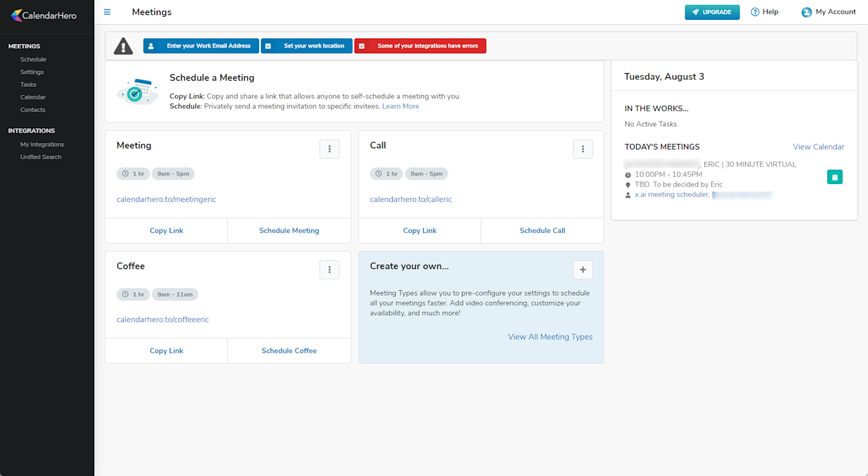Click Schedule Coffee
This screenshot has width=868, height=476.
pyautogui.click(x=289, y=351)
